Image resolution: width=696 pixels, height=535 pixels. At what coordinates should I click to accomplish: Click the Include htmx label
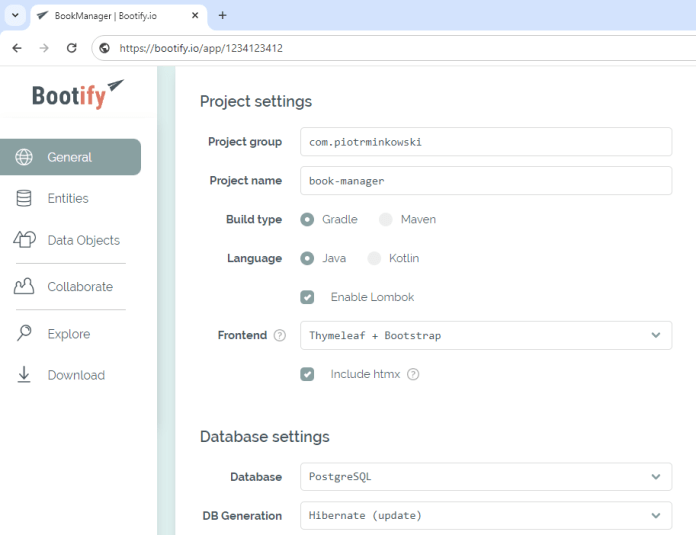coord(365,374)
